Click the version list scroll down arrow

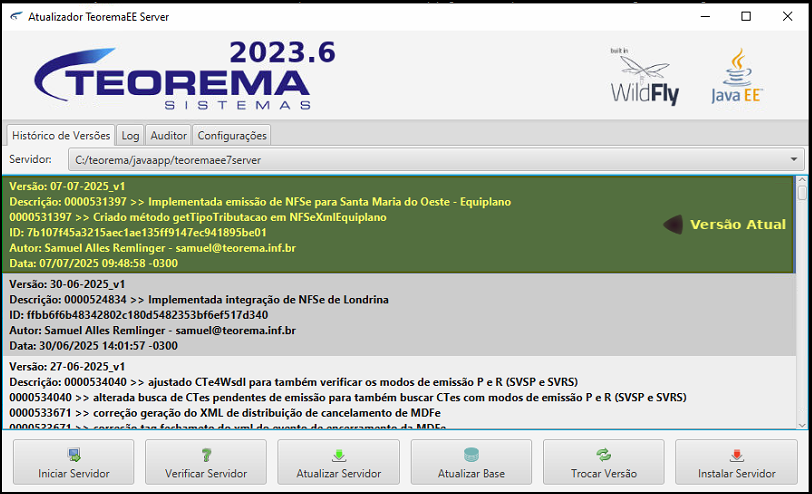[802, 425]
